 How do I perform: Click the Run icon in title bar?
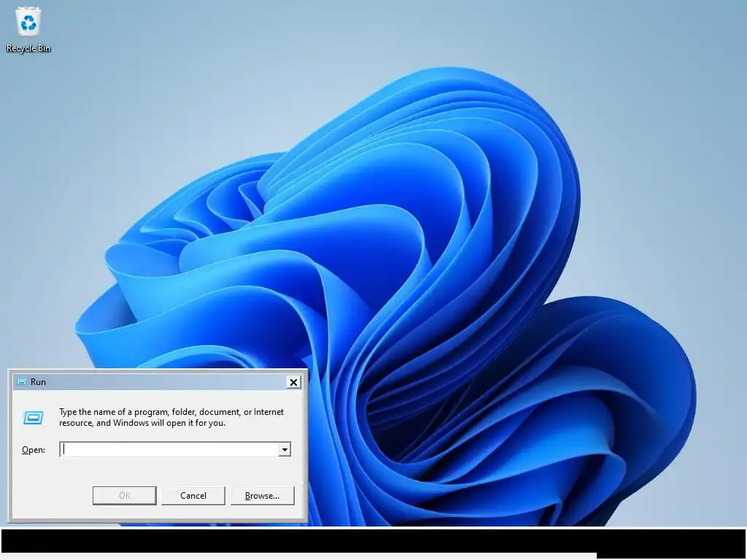pyautogui.click(x=21, y=382)
